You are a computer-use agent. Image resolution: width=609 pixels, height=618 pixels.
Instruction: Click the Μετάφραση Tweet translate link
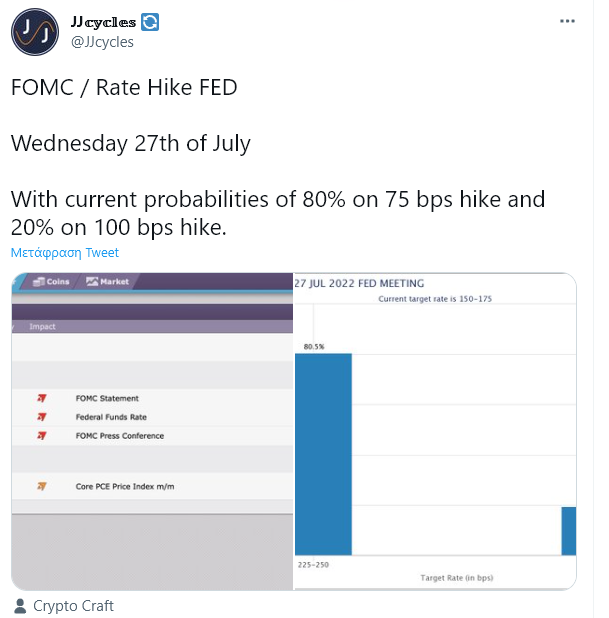coord(65,252)
